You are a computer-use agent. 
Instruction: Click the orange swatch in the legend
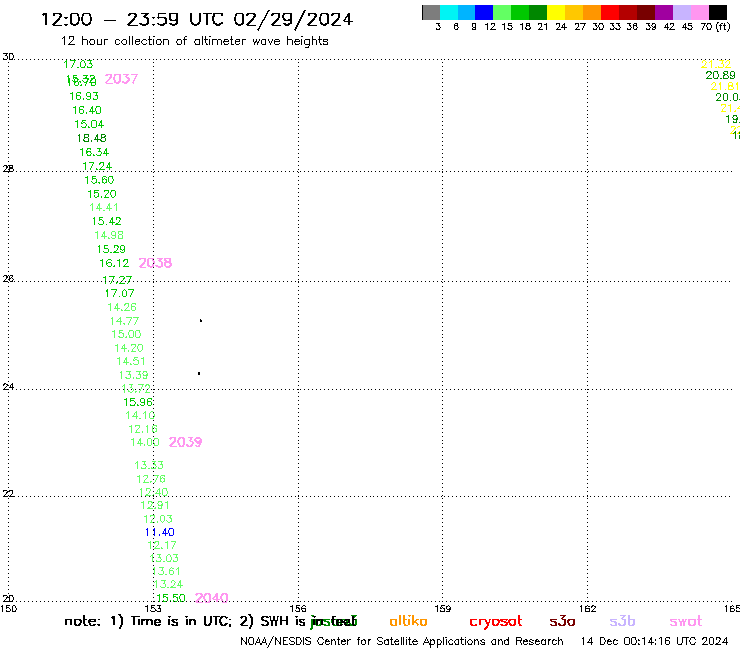click(592, 12)
